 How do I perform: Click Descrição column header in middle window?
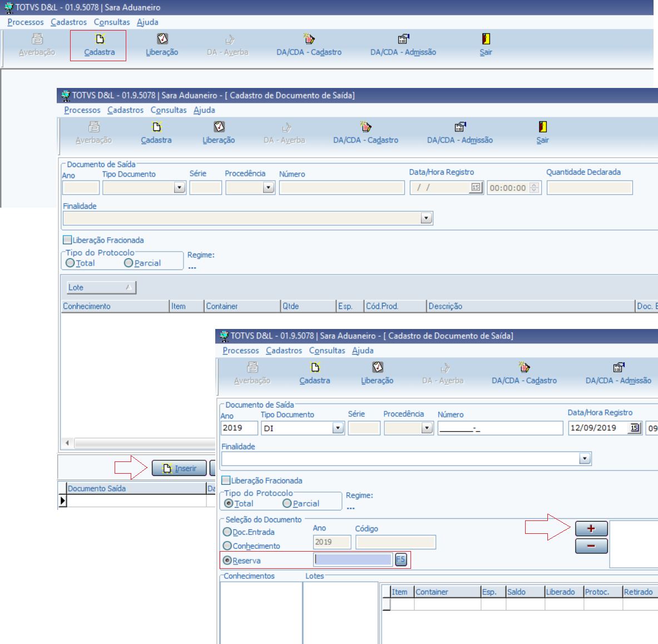(531, 306)
